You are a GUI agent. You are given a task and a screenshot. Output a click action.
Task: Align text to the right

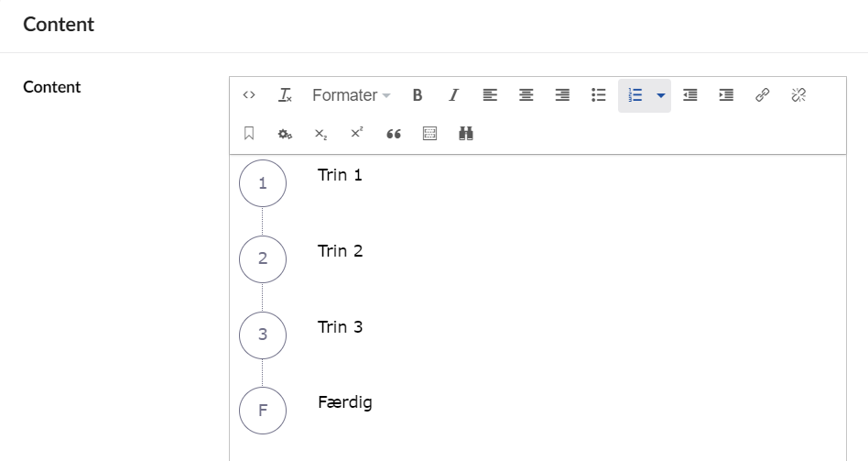click(562, 95)
